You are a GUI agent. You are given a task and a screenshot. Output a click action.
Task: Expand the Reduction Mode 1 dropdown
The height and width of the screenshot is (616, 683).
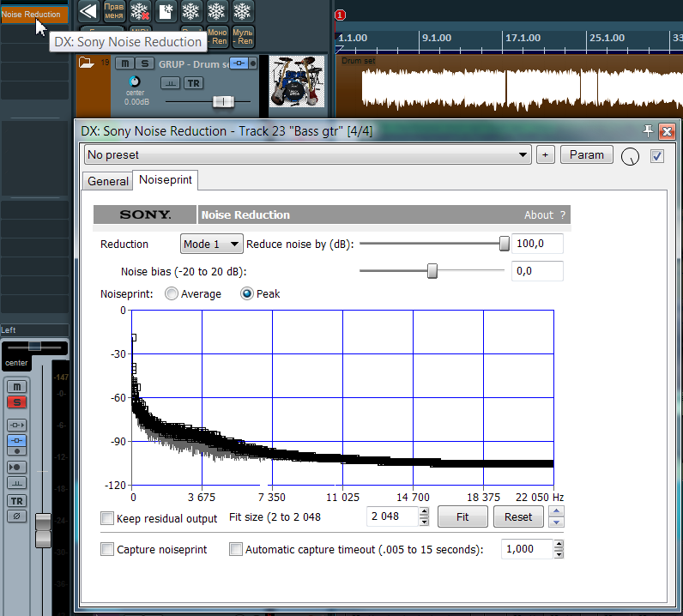click(x=211, y=245)
